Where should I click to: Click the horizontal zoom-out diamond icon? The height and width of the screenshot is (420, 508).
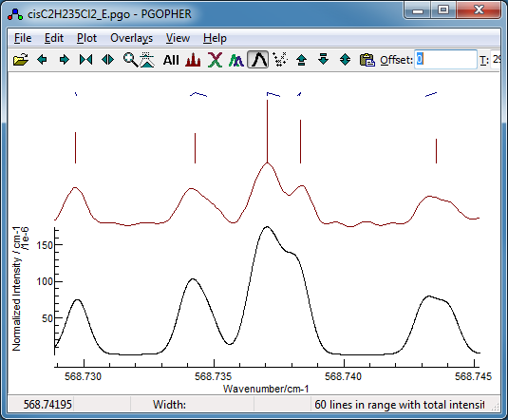(108, 60)
